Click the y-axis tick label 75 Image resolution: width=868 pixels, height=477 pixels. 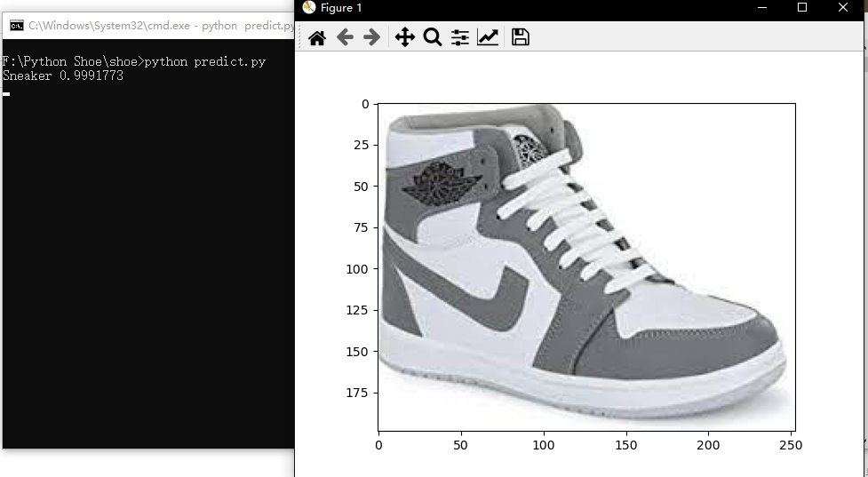tap(361, 227)
